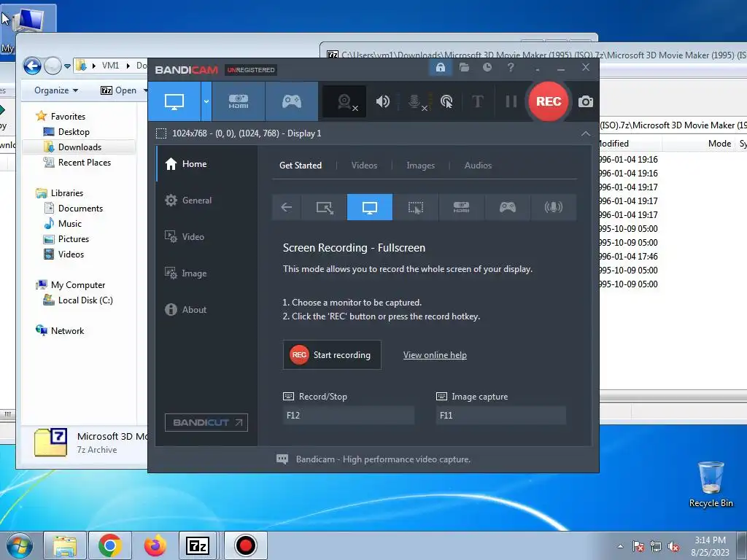
Task: Click the question mark help icon
Action: tap(511, 68)
